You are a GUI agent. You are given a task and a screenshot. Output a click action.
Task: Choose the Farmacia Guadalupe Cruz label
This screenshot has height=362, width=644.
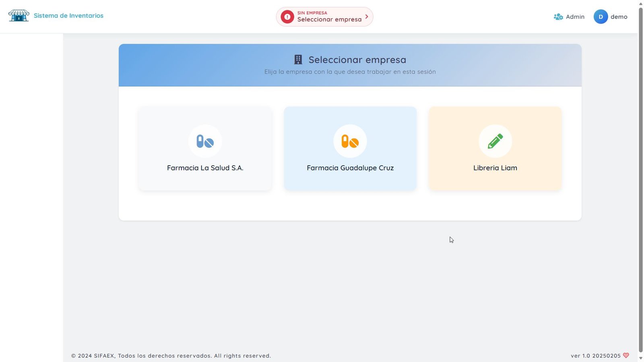click(x=350, y=168)
